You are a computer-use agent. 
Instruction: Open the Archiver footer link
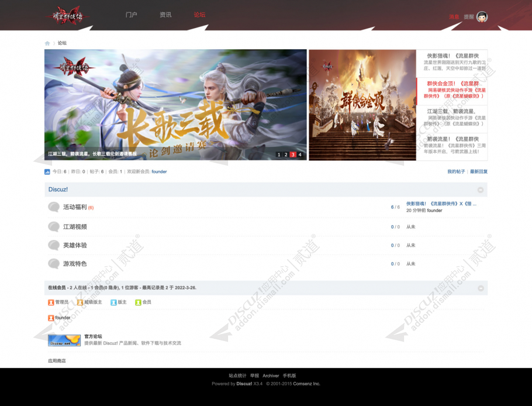point(271,376)
